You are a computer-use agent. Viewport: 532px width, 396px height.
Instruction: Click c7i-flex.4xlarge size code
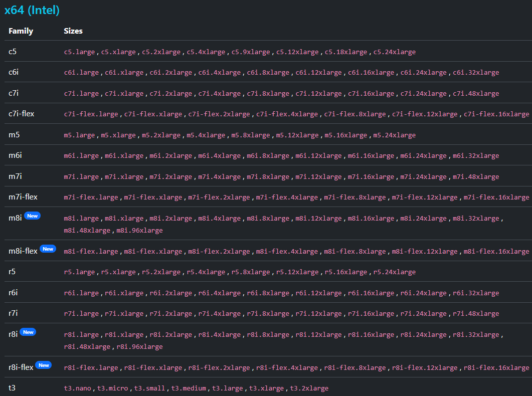[287, 114]
